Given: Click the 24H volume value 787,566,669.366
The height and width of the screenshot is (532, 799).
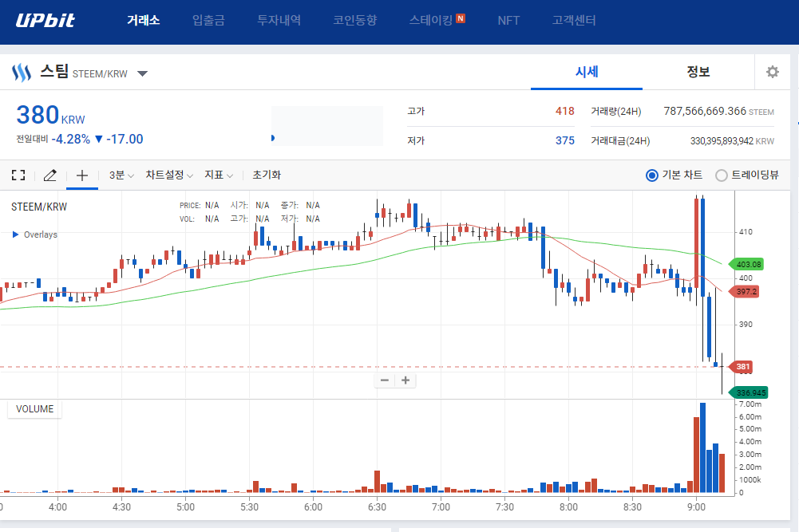Looking at the screenshot, I should (705, 111).
